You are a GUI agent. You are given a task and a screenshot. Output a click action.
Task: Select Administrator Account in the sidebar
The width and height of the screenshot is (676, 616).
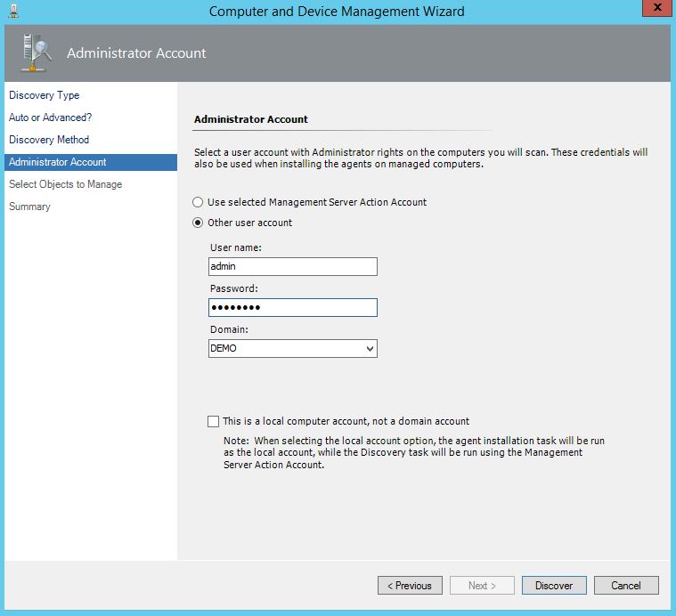pos(57,162)
